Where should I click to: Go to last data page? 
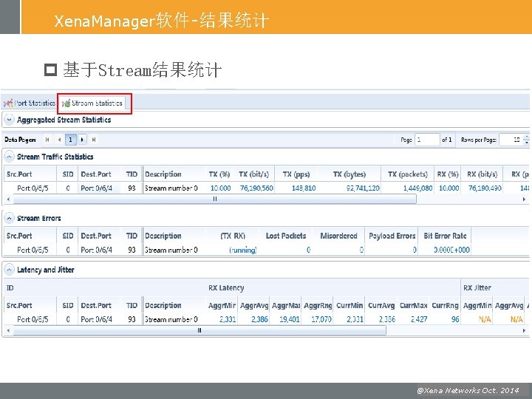(x=94, y=140)
